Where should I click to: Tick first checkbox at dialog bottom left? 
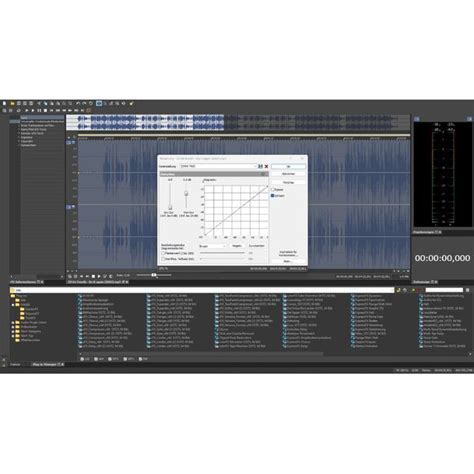click(x=163, y=253)
